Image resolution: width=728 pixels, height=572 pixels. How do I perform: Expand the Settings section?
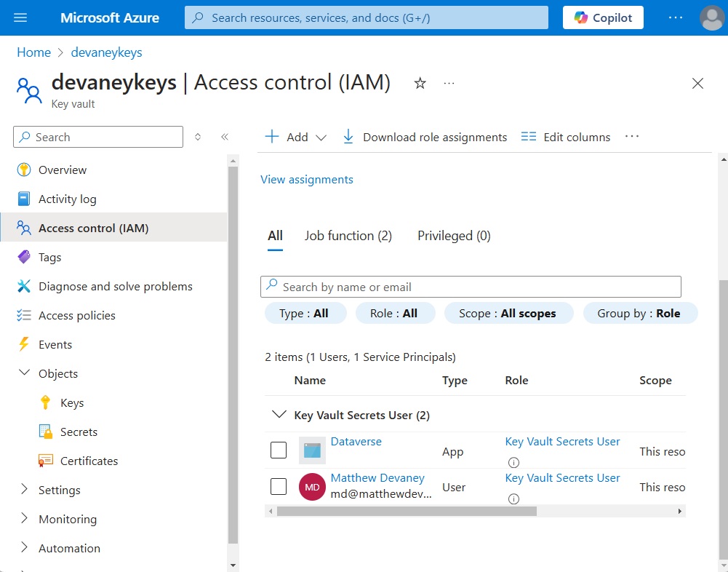24,489
